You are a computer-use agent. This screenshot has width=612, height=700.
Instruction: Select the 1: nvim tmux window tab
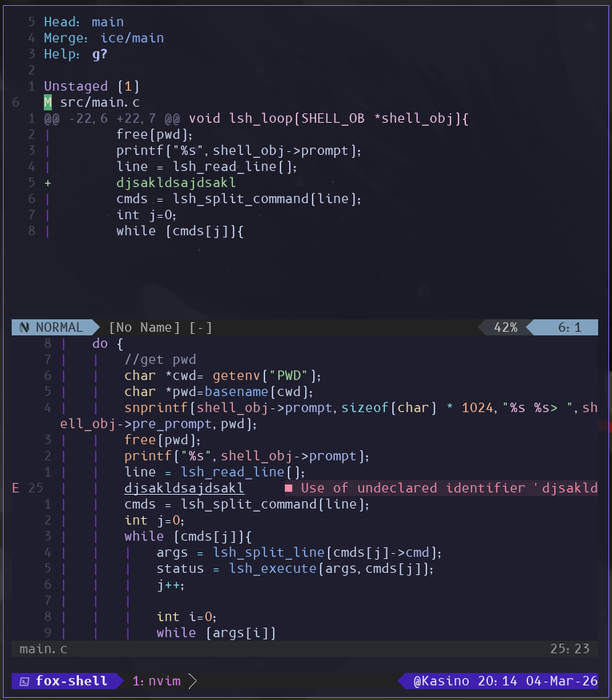click(156, 681)
